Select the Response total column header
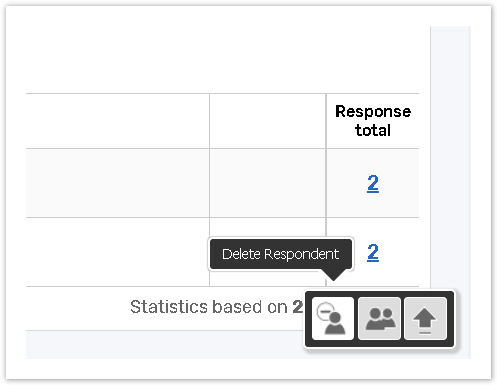 pyautogui.click(x=373, y=121)
